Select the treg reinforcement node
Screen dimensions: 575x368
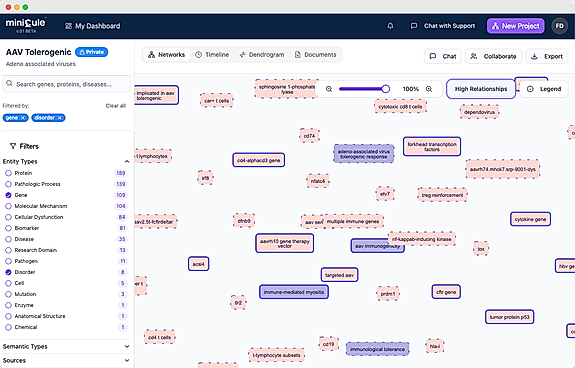tap(442, 195)
